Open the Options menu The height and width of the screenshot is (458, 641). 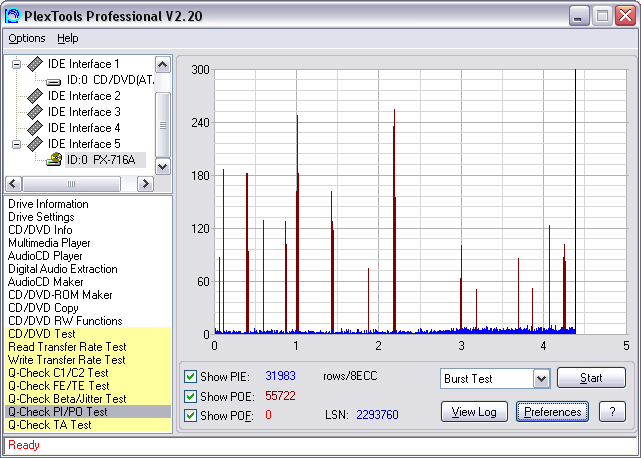tap(27, 38)
